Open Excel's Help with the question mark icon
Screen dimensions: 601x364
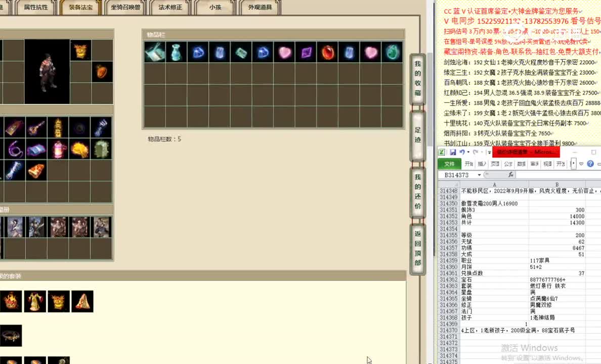pyautogui.click(x=589, y=164)
